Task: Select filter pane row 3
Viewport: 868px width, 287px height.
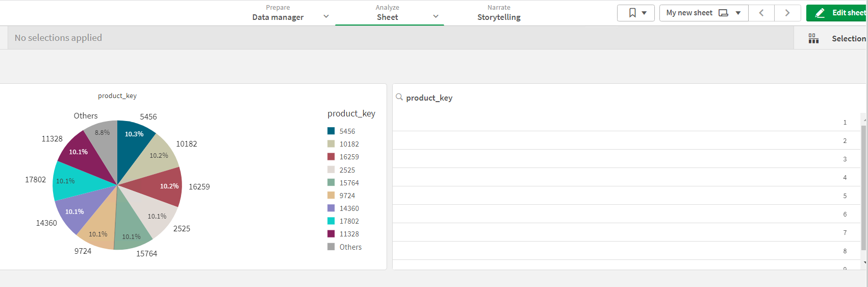Action: click(626, 159)
